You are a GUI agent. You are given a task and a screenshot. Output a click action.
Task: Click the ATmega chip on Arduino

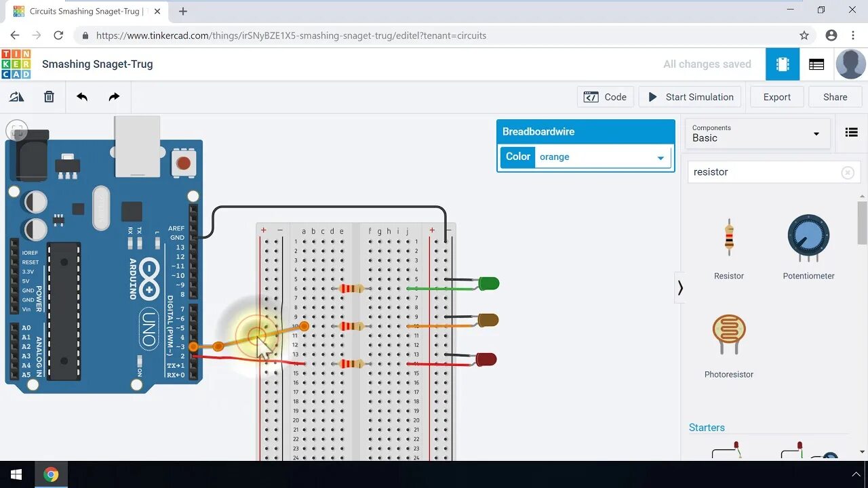pos(64,310)
